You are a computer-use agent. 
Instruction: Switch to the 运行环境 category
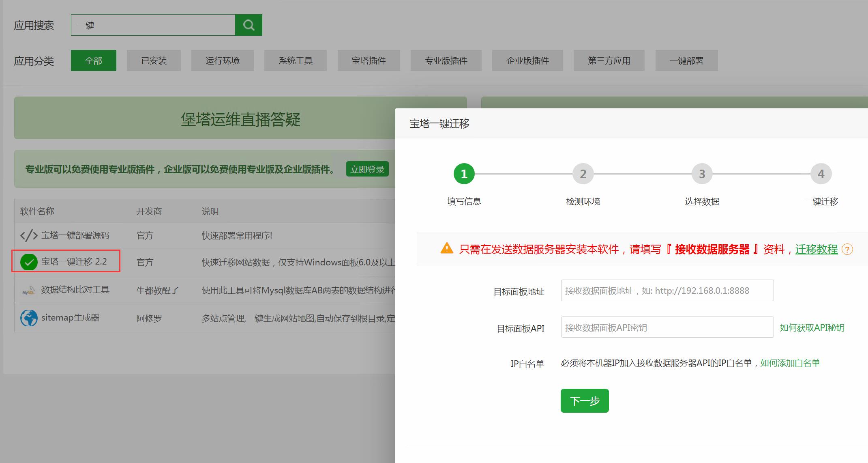(223, 60)
